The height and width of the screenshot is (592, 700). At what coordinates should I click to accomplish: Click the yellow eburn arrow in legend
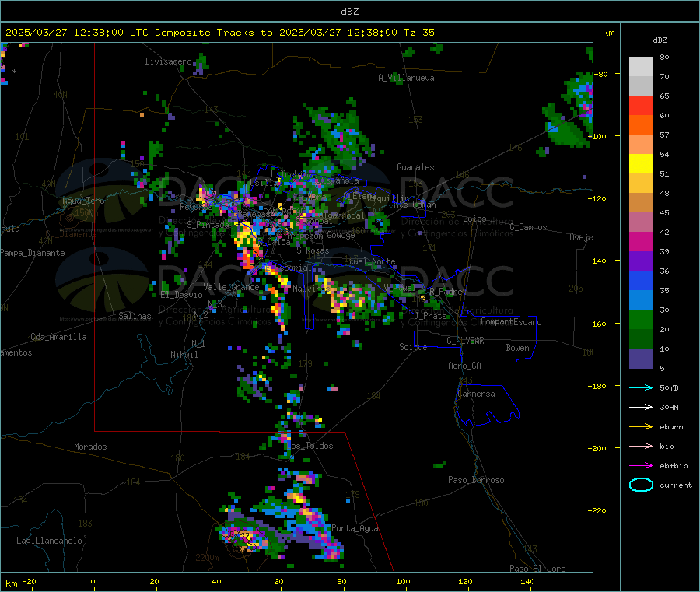click(641, 427)
